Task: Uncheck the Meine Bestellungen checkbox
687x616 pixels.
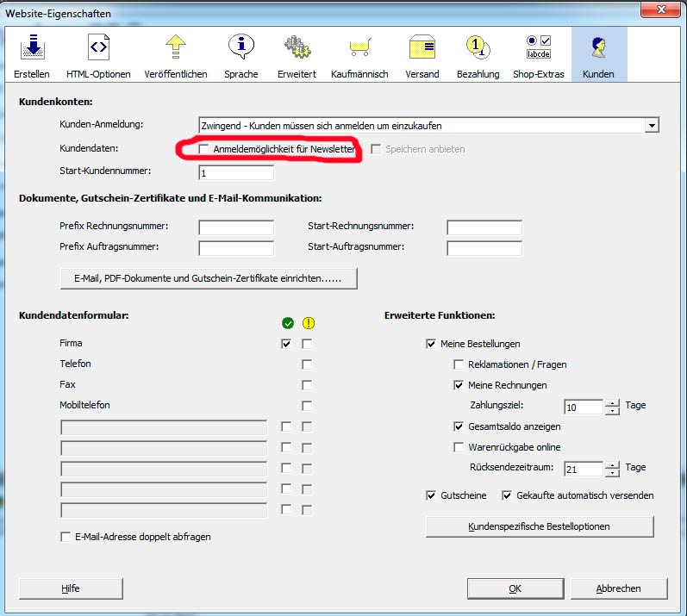Action: point(431,344)
